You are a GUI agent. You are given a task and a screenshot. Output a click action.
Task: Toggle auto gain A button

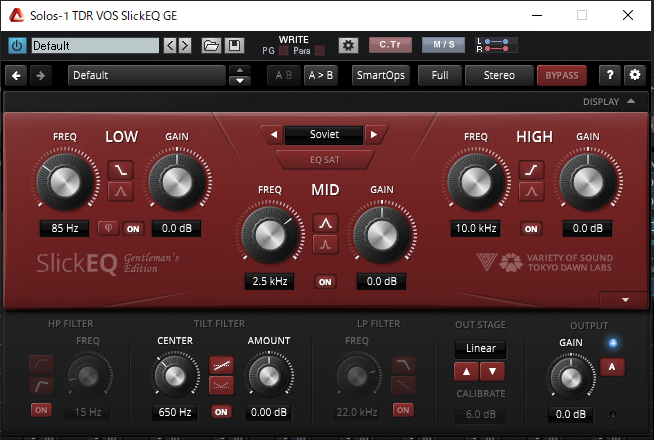click(x=612, y=367)
